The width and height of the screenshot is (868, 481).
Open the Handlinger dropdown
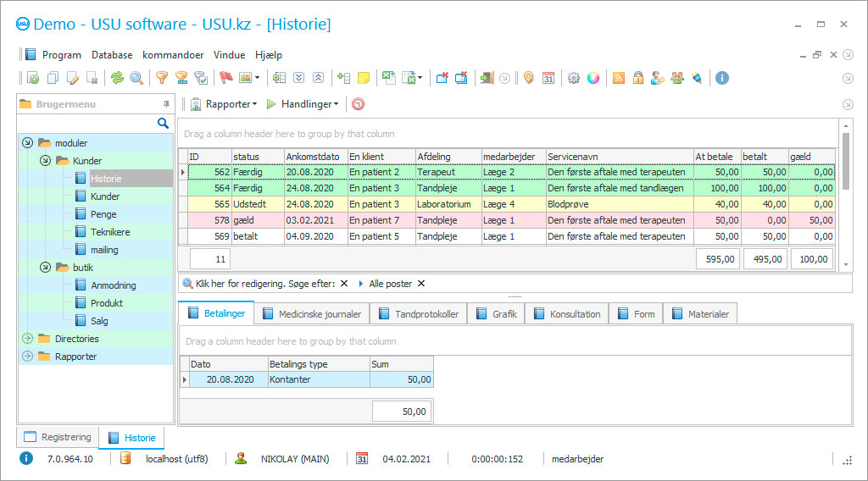pos(303,104)
